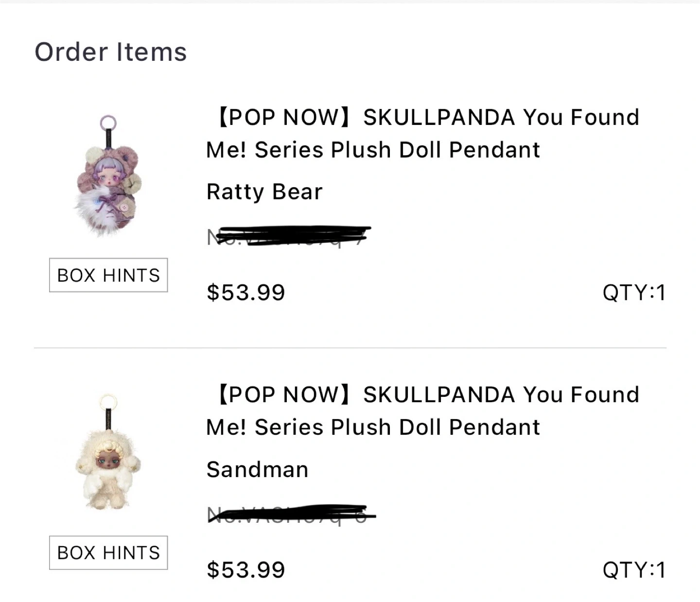
Task: Click the $53.99 price for Ratty Bear
Action: (245, 292)
